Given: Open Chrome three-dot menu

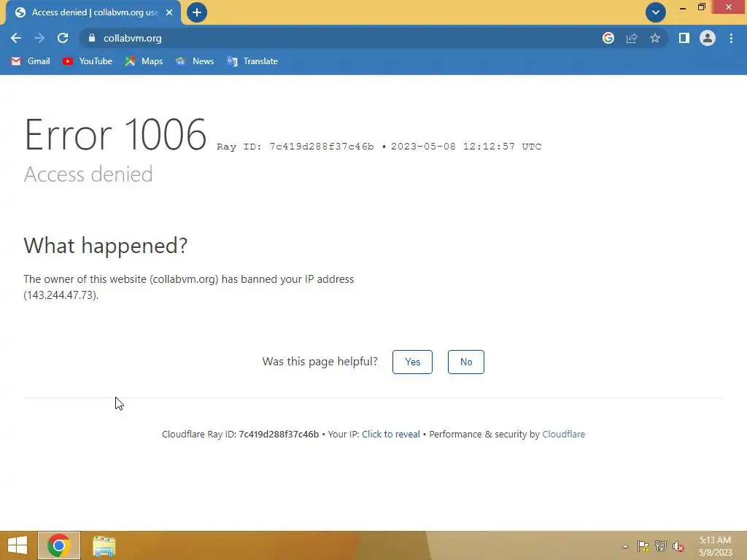Looking at the screenshot, I should point(731,38).
